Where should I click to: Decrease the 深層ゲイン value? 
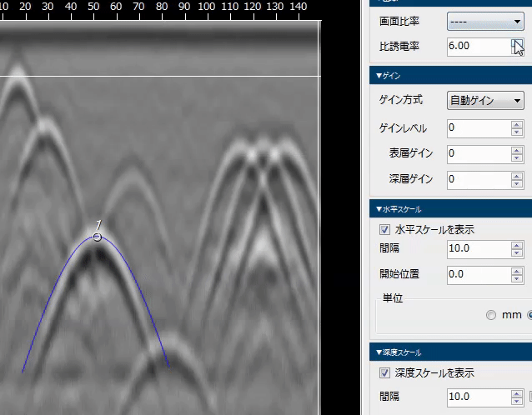click(x=517, y=184)
